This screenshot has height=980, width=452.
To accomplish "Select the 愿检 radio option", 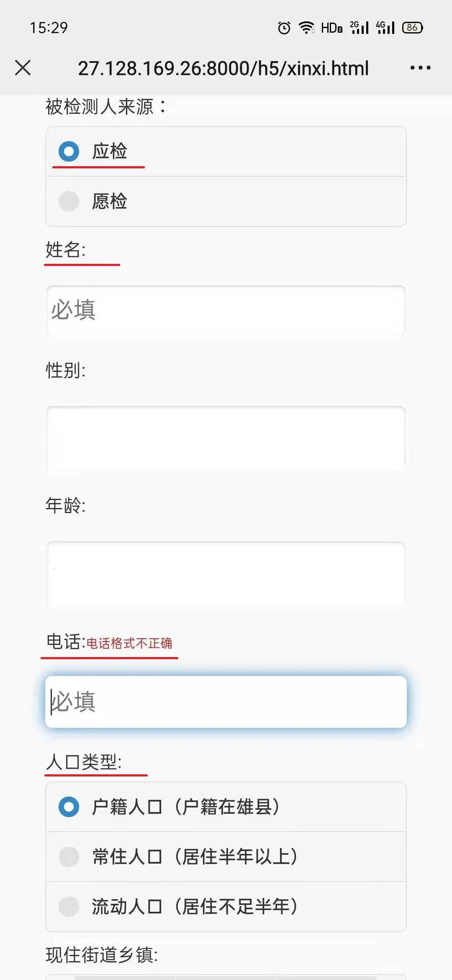I will coord(69,201).
